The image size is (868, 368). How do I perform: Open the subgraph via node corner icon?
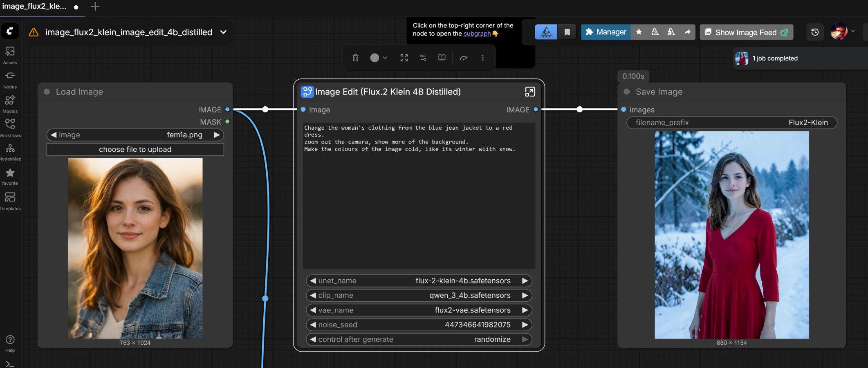tap(530, 92)
